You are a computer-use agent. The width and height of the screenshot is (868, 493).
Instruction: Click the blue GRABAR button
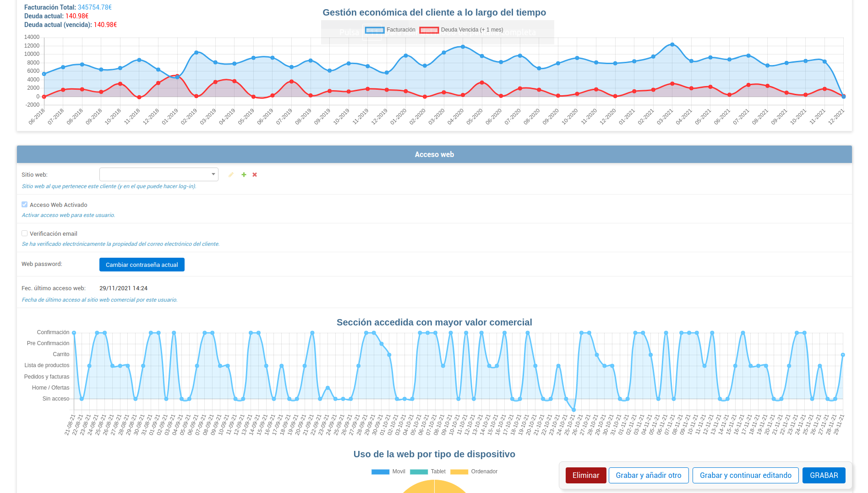pos(824,475)
